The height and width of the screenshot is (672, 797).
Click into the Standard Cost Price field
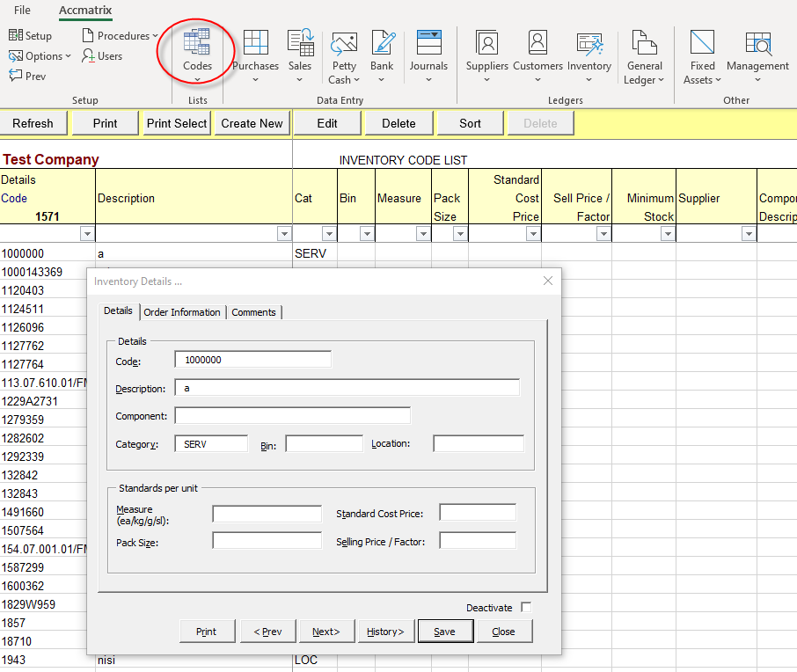coord(478,513)
